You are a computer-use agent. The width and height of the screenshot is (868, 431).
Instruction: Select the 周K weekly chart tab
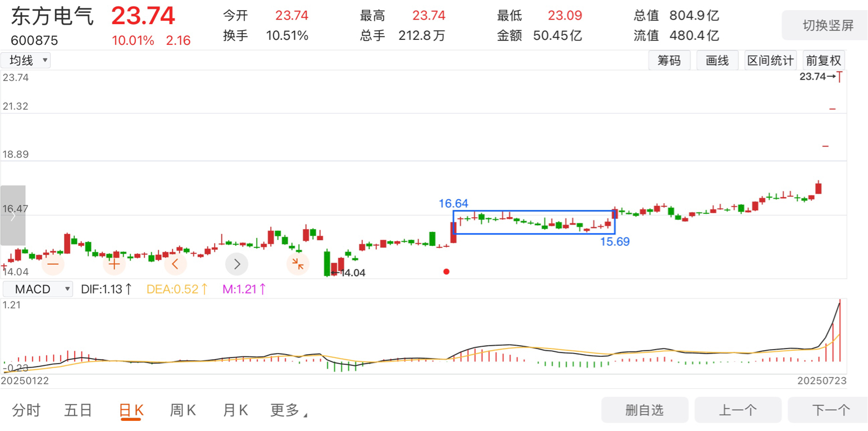tap(183, 411)
